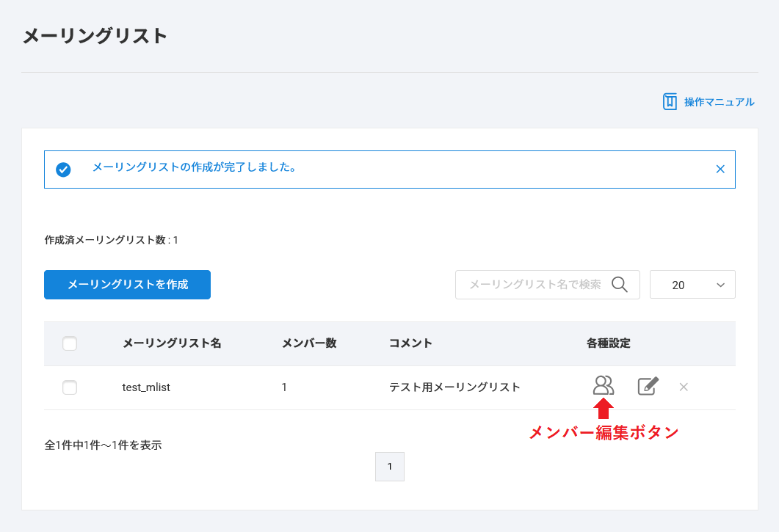Click the コメント column header

tap(410, 343)
